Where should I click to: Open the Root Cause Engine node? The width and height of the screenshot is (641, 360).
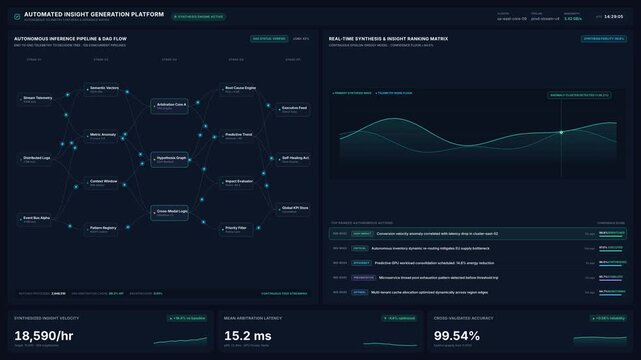pyautogui.click(x=238, y=89)
